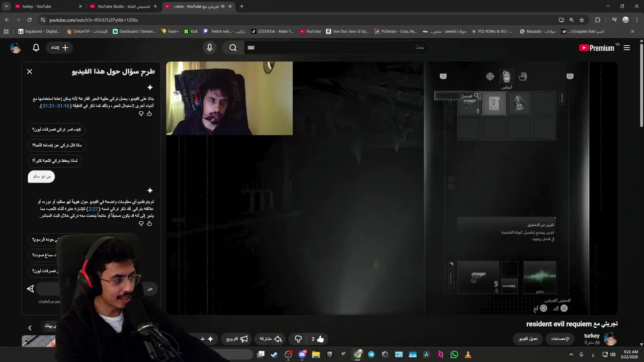Viewport: 644px width, 362px height.
Task: Open Discord from taskbar
Action: coord(302,354)
